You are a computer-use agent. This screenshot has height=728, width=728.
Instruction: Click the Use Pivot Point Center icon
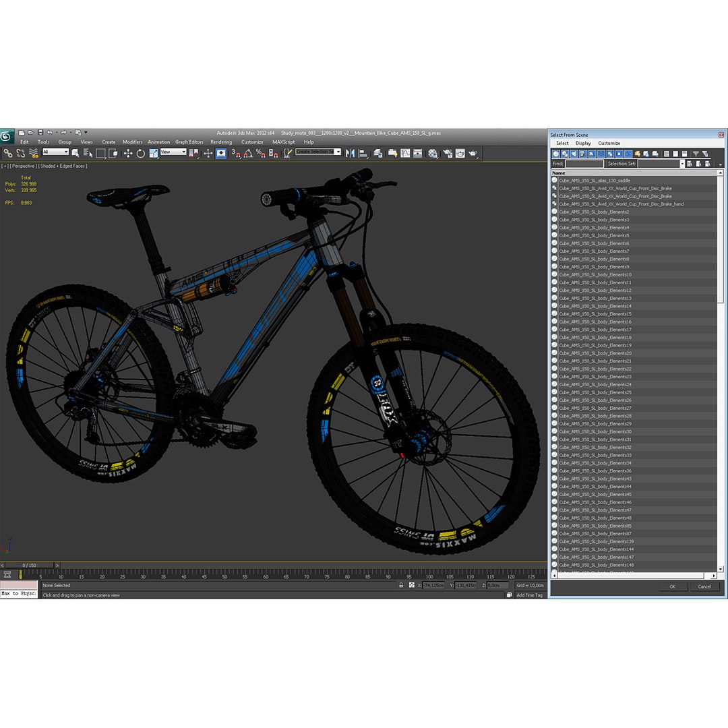click(193, 153)
